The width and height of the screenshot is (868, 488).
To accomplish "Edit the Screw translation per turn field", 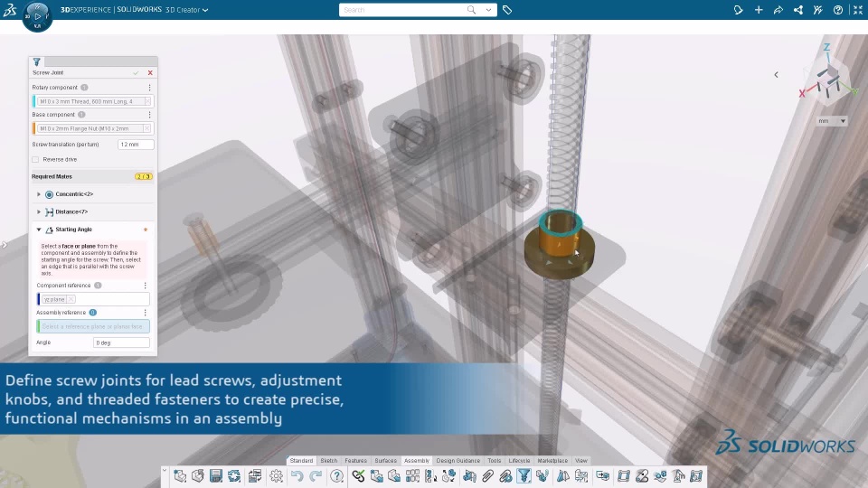I will pos(136,145).
